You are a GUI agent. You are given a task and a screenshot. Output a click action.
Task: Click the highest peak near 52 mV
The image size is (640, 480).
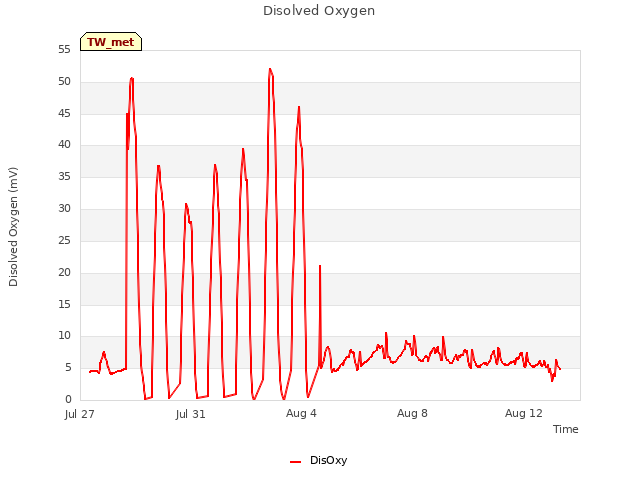(270, 69)
